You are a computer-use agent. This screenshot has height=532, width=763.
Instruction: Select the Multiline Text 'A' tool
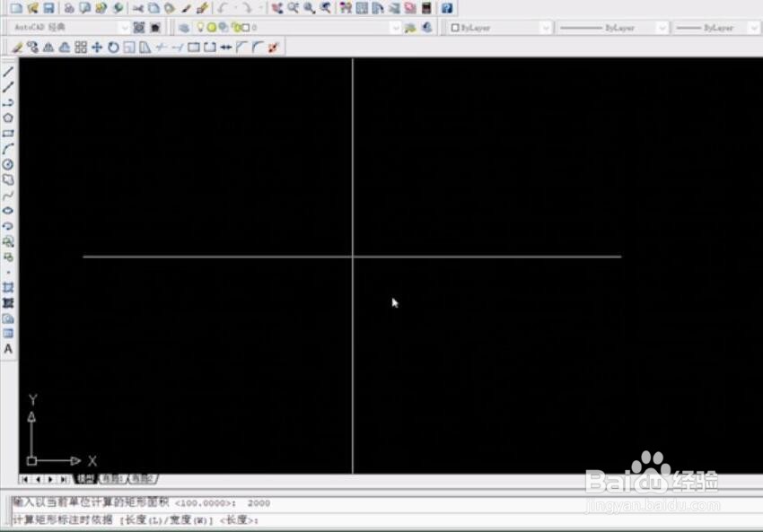tap(8, 349)
